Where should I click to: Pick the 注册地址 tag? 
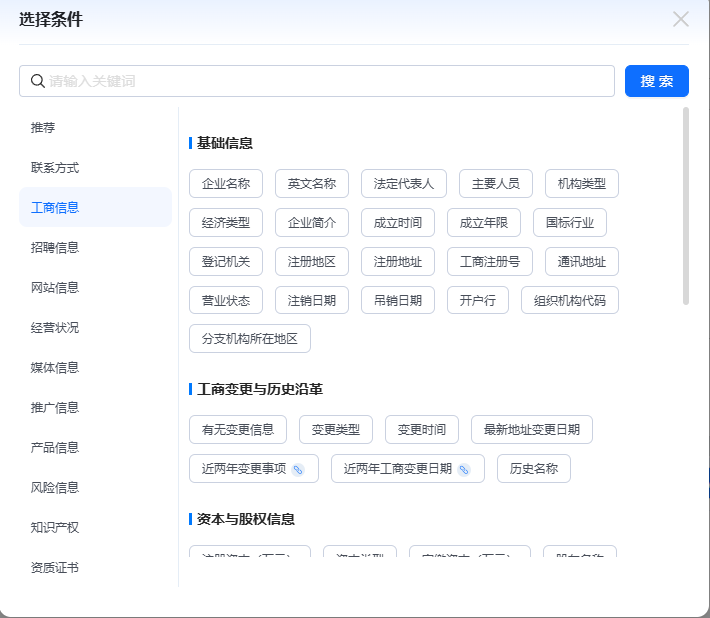click(x=398, y=261)
